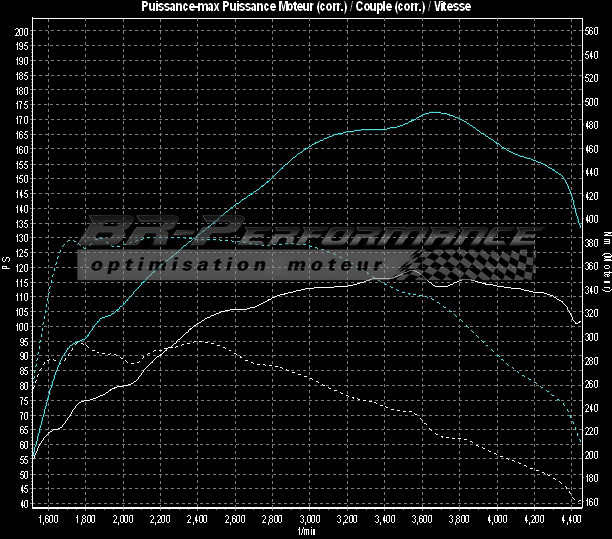Screen dimensions: 612x539
Task: Click the 400 value on right Nm axis
Action: (592, 220)
